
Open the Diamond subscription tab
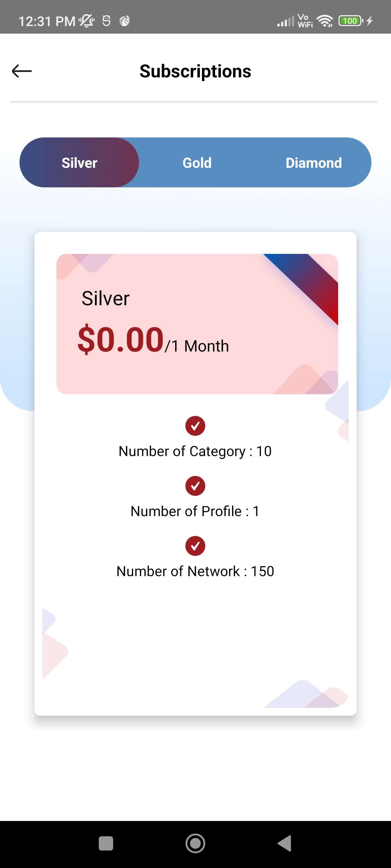(x=314, y=163)
